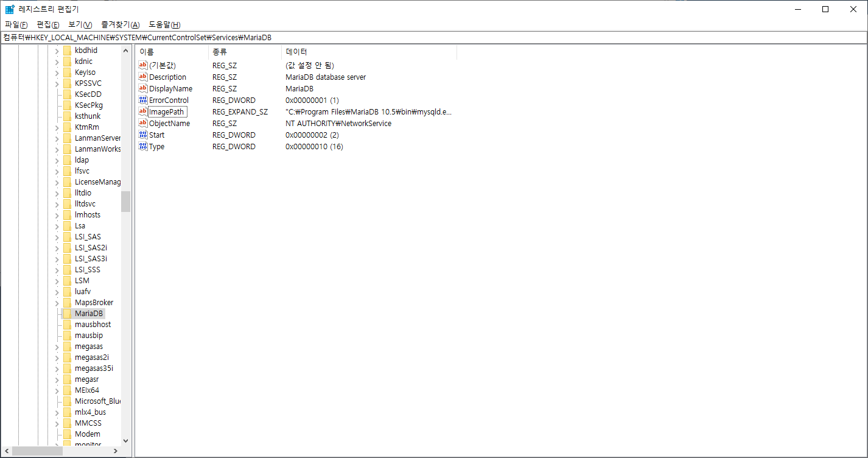Expand the kdnic tree node
This screenshot has width=868, height=458.
pyautogui.click(x=57, y=61)
